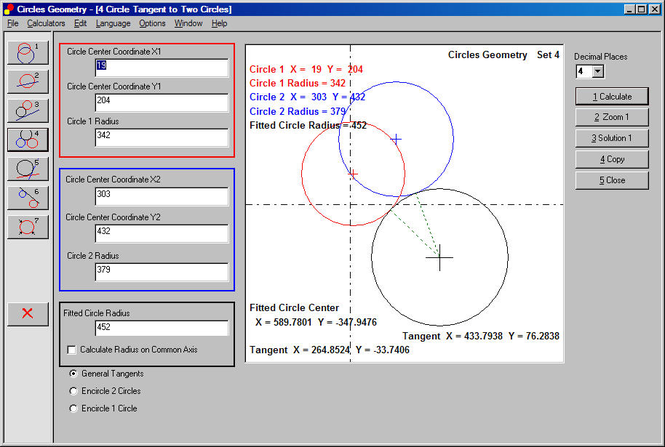665x447 pixels.
Task: Click the 'X = 589.7801 Y = -347.9476' text
Action: [x=316, y=322]
